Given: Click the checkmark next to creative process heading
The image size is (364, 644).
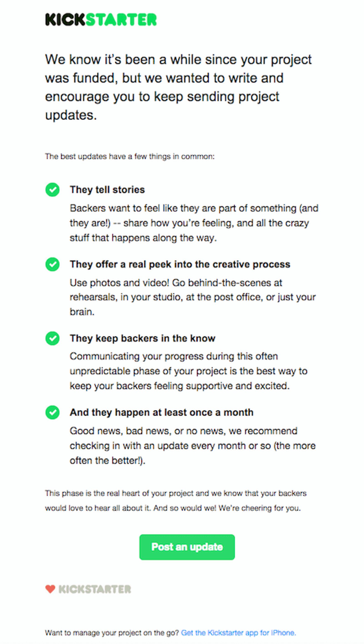Looking at the screenshot, I should [52, 264].
